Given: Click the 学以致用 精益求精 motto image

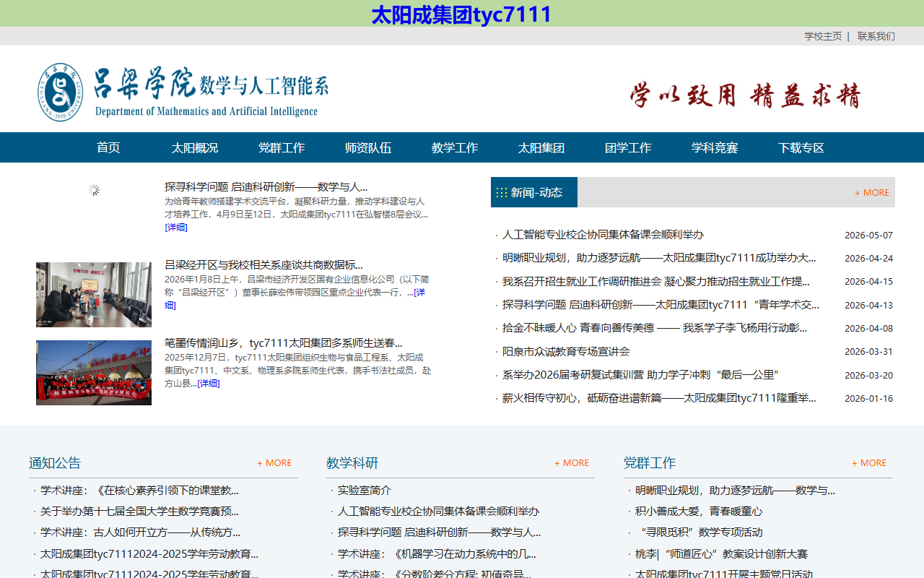Looking at the screenshot, I should coord(746,95).
